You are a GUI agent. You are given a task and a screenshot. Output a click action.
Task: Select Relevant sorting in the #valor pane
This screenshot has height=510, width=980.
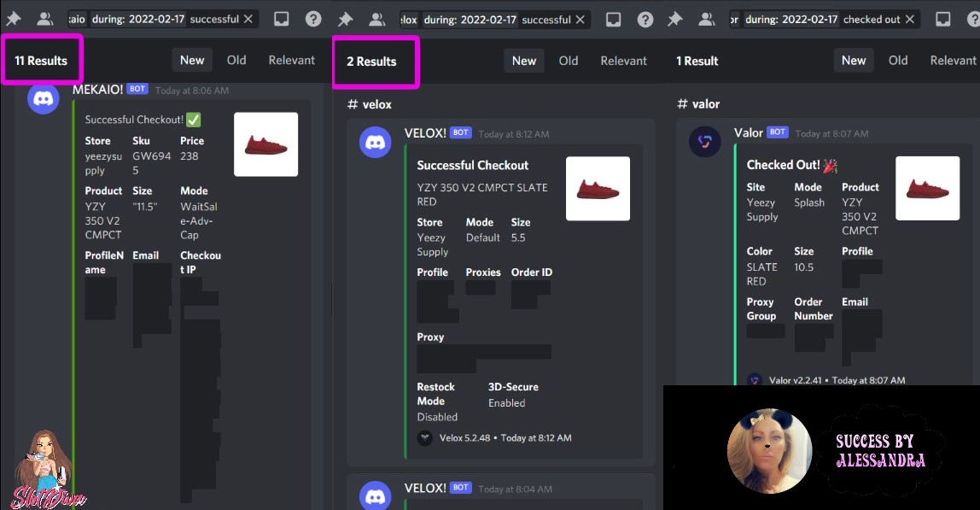coord(952,60)
